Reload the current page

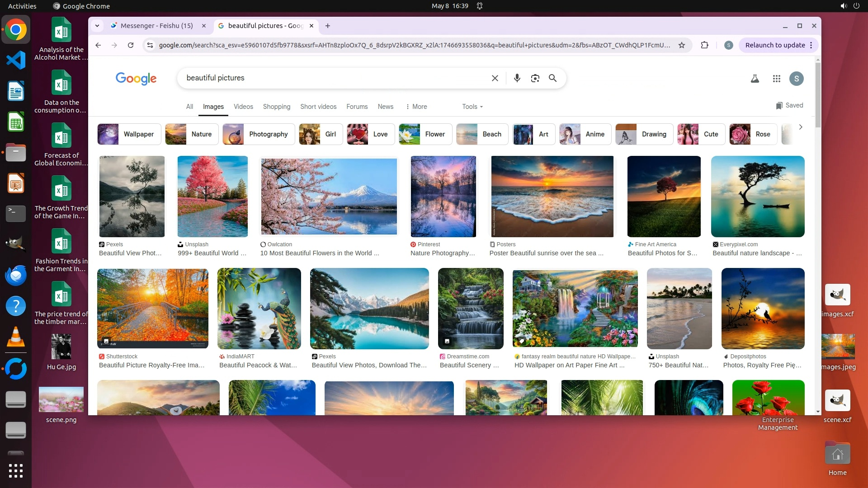[131, 45]
